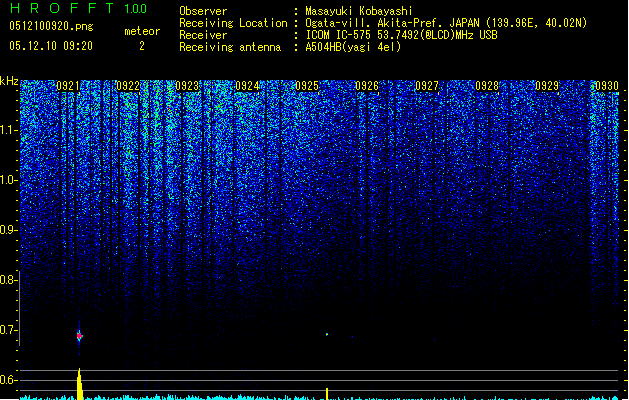Click the 'Receiving Location' field label

(233, 23)
